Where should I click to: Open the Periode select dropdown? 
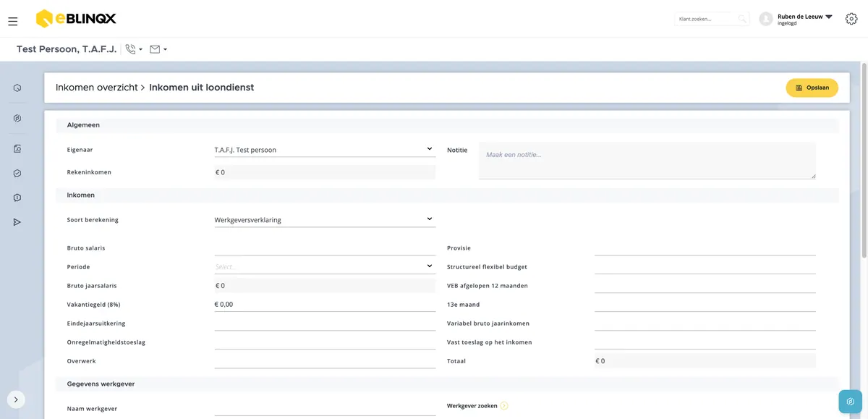pos(325,266)
